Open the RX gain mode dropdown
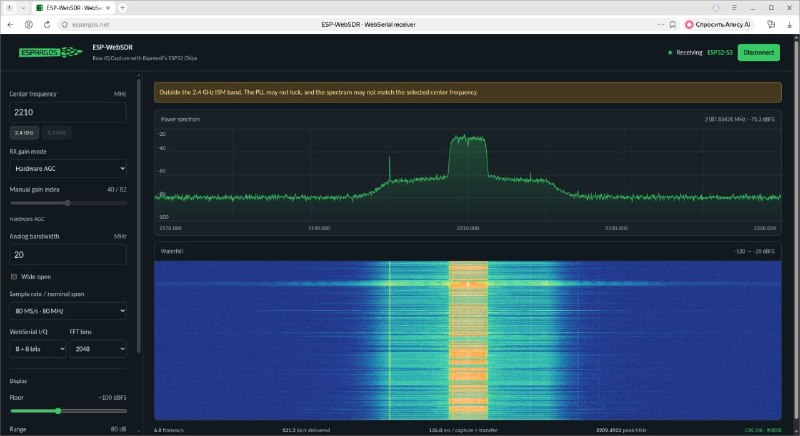The height and width of the screenshot is (436, 800). pyautogui.click(x=68, y=168)
